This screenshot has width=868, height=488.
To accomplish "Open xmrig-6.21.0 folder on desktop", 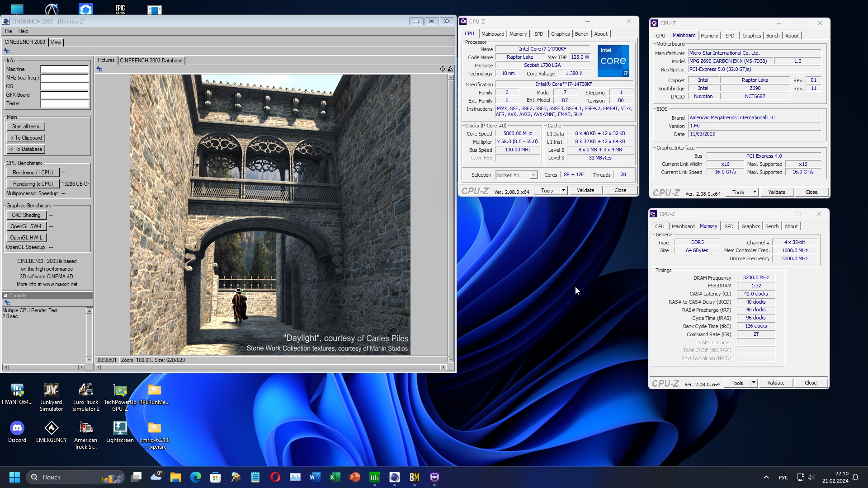I will (155, 435).
